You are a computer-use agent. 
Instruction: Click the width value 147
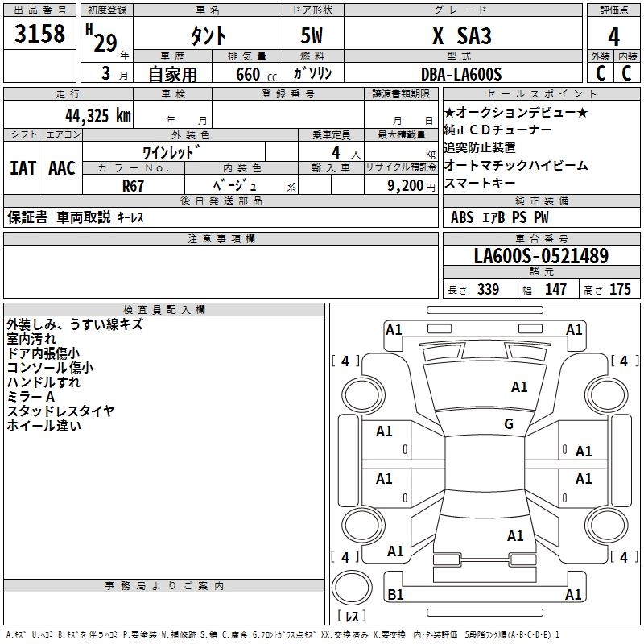pyautogui.click(x=555, y=289)
